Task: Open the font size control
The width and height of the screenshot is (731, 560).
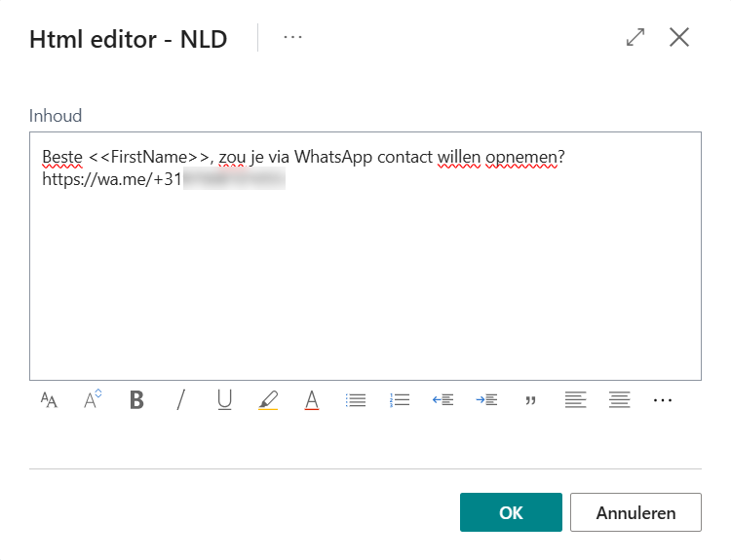Action: point(93,400)
